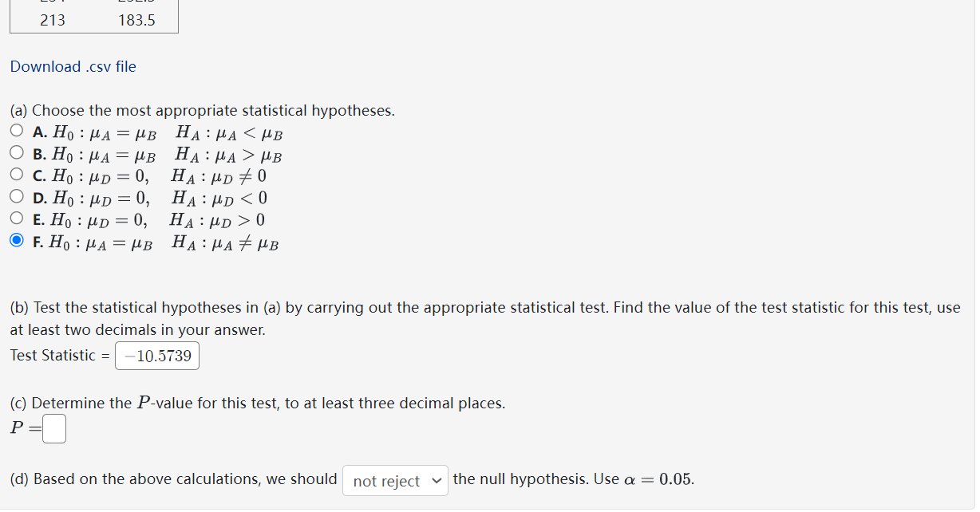Choose option C stating HA: μD ≠ 0
The image size is (980, 512).
(17, 174)
